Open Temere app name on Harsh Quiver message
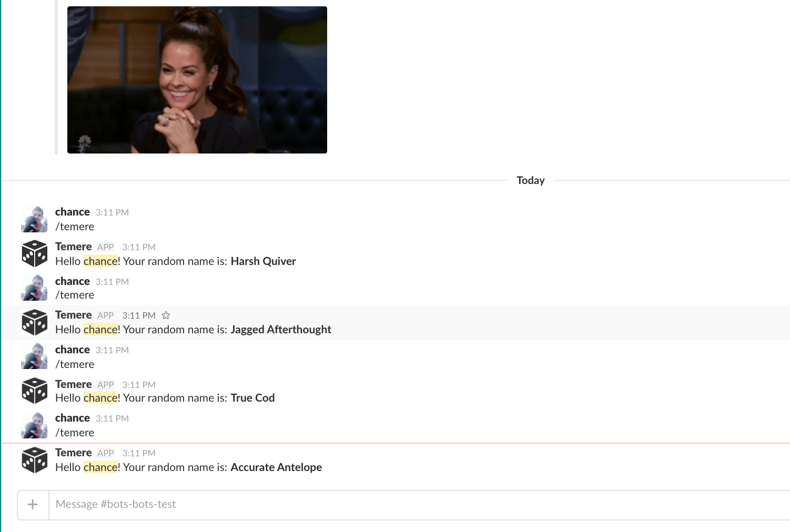Viewport: 790px width, 532px height. pyautogui.click(x=74, y=247)
